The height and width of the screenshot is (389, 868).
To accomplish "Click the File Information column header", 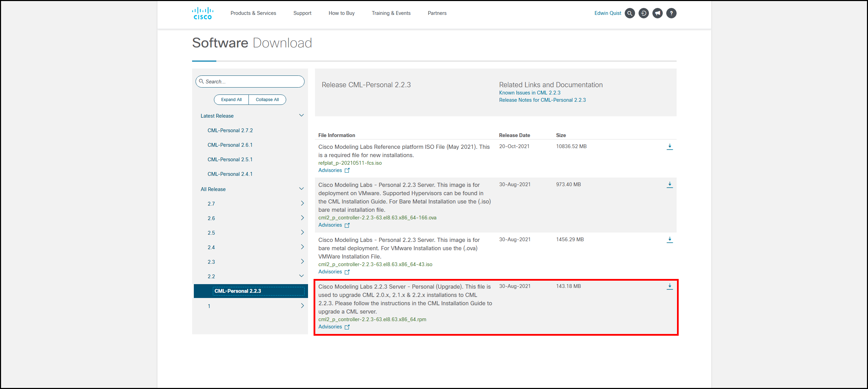I will (x=336, y=135).
